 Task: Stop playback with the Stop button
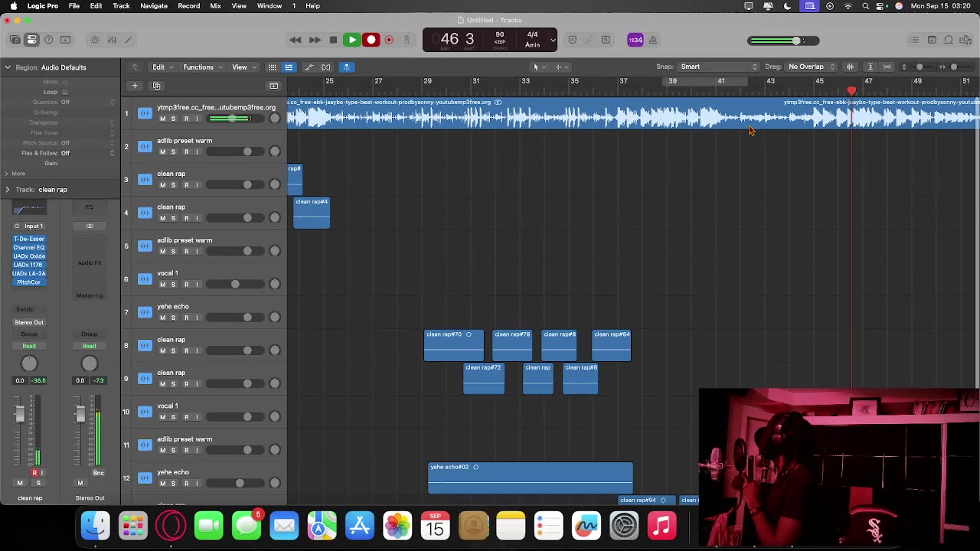pos(333,40)
